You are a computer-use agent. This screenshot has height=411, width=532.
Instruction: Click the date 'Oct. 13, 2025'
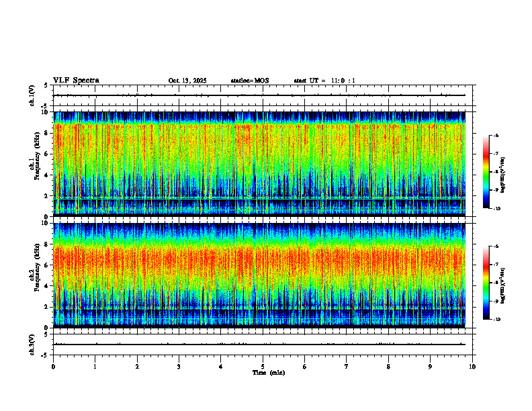pyautogui.click(x=187, y=81)
